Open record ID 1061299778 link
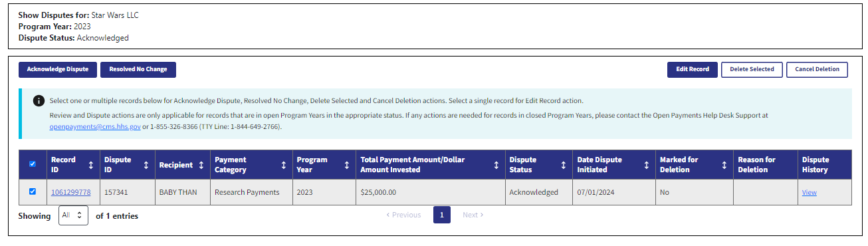The image size is (868, 246). click(70, 192)
